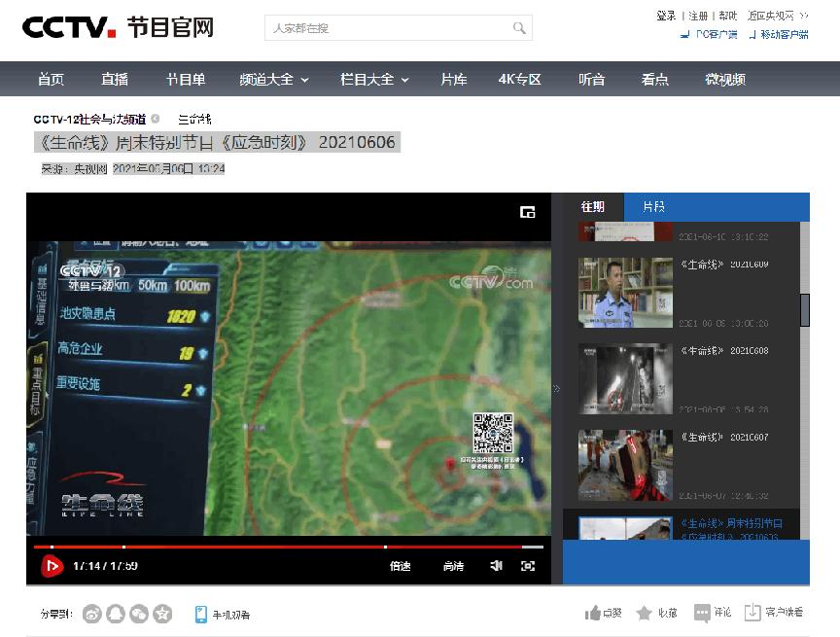Play the 《生命线》20210609 episode thumbnail
Image resolution: width=840 pixels, height=637 pixels.
625,293
